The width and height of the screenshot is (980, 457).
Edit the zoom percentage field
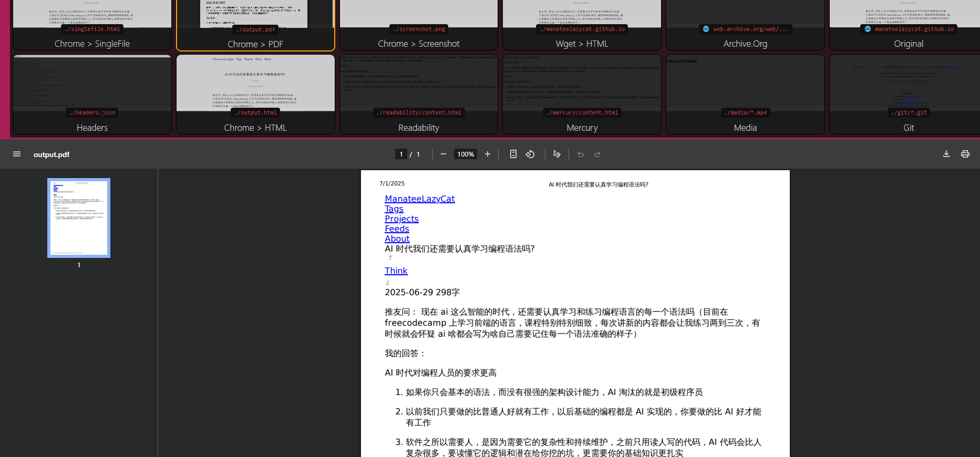tap(466, 154)
